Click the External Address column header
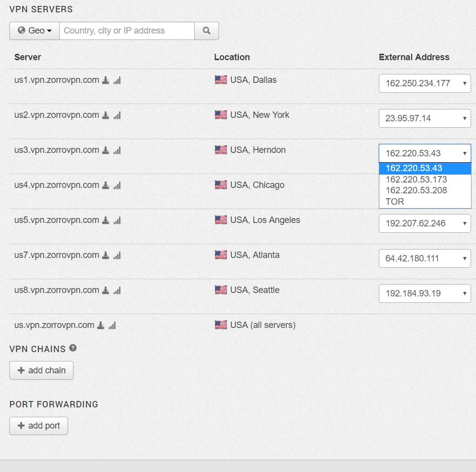 pyautogui.click(x=414, y=57)
